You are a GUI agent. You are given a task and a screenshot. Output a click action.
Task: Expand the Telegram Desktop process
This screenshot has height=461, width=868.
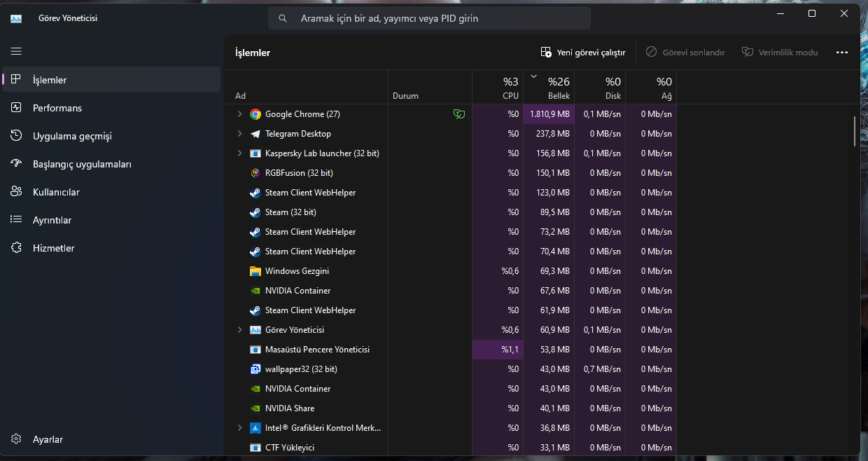point(239,134)
